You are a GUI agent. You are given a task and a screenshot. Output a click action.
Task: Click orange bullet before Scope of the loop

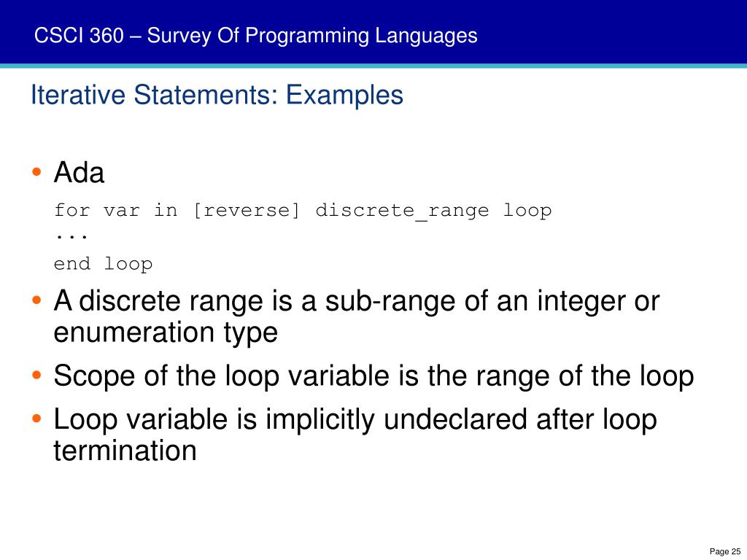pyautogui.click(x=36, y=376)
